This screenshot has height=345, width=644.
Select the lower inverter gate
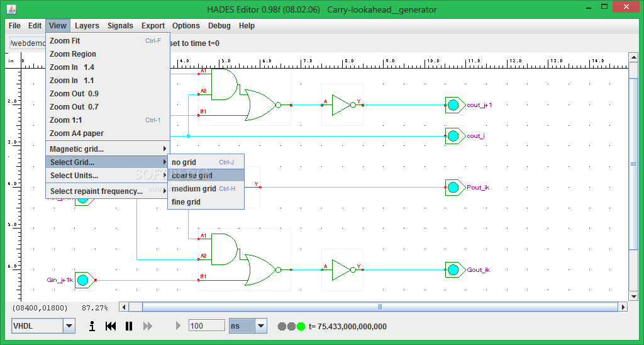point(342,269)
